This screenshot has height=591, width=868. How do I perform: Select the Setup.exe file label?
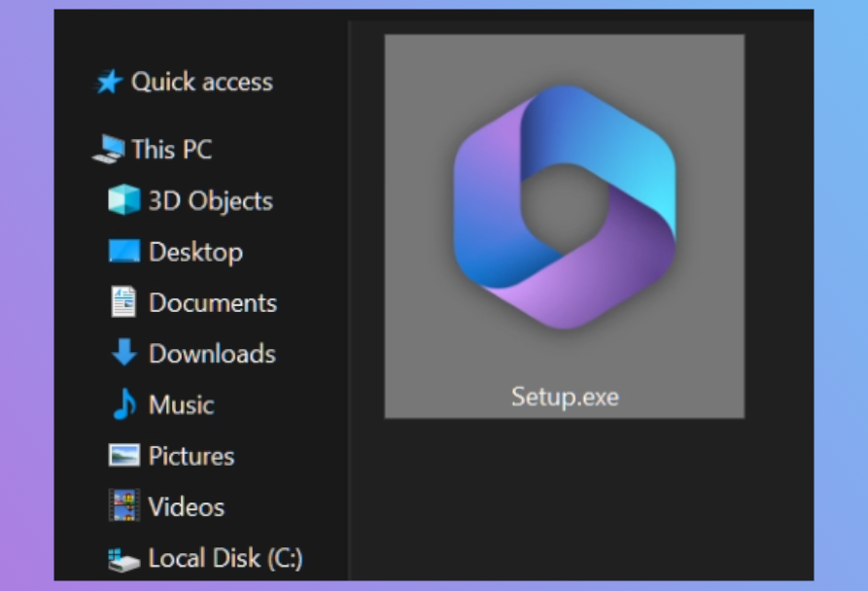pos(564,395)
